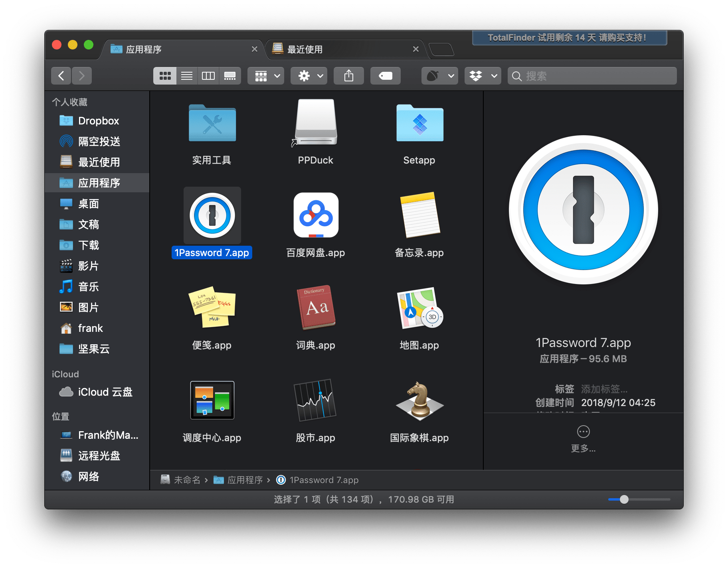Switch to column view
Image resolution: width=728 pixels, height=568 pixels.
(208, 76)
